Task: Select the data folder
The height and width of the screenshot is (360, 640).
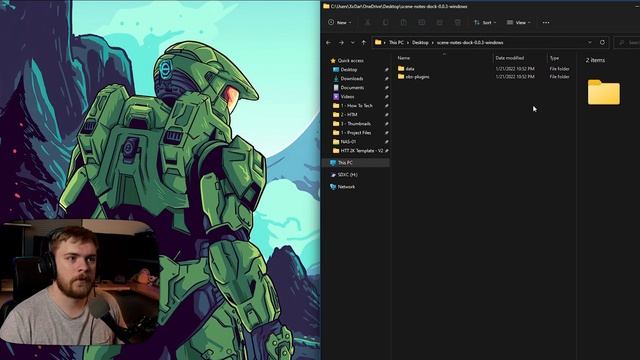Action: click(x=406, y=69)
